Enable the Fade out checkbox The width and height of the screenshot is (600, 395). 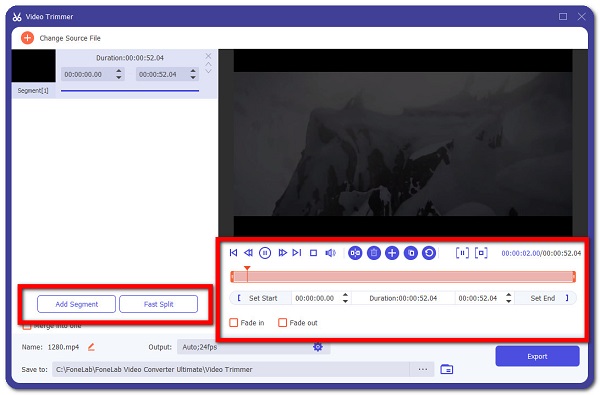282,323
